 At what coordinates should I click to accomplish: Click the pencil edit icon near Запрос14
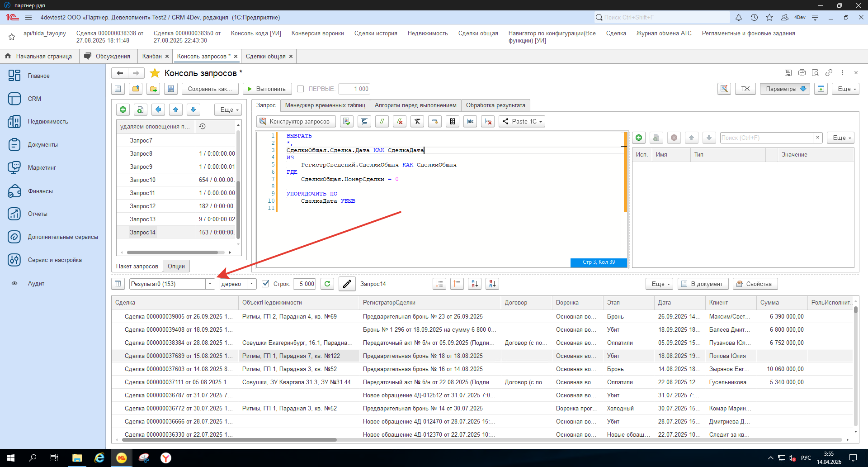(347, 284)
